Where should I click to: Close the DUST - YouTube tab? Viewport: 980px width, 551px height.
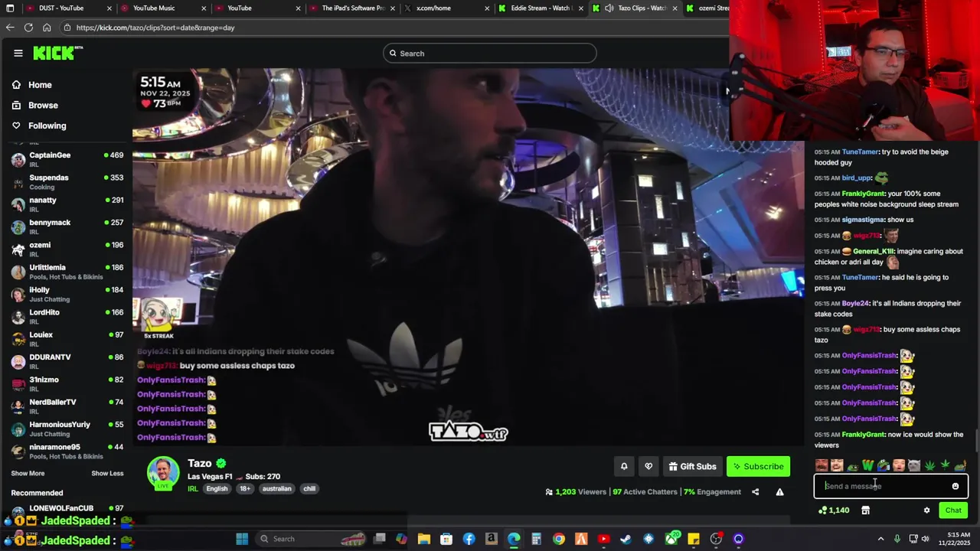click(109, 8)
